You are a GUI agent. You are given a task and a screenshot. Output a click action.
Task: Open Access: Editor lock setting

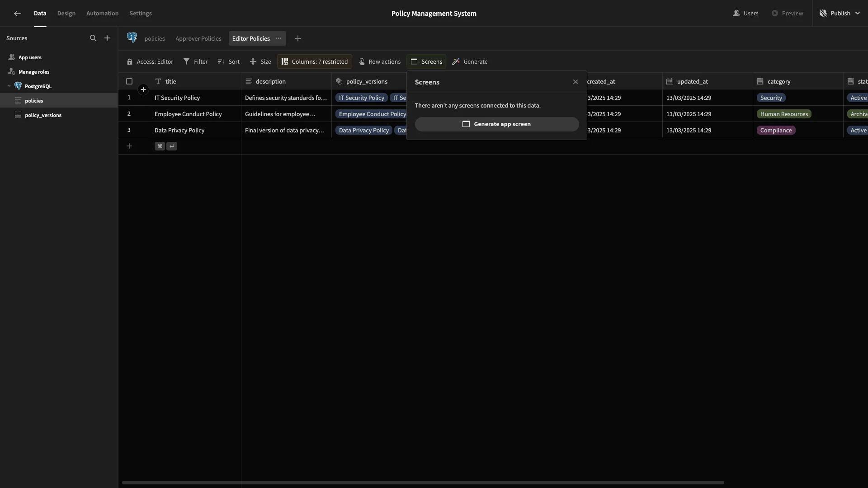coord(150,61)
